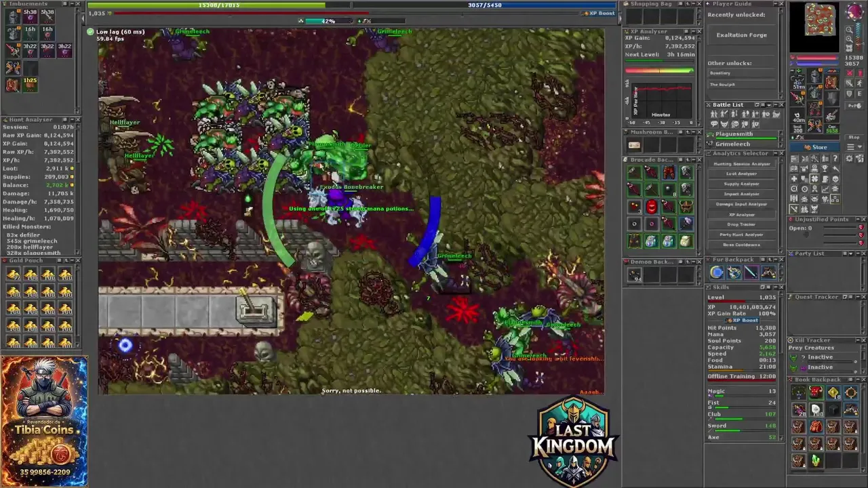
Task: Open the Bosstiary unlock entry
Action: [x=742, y=73]
